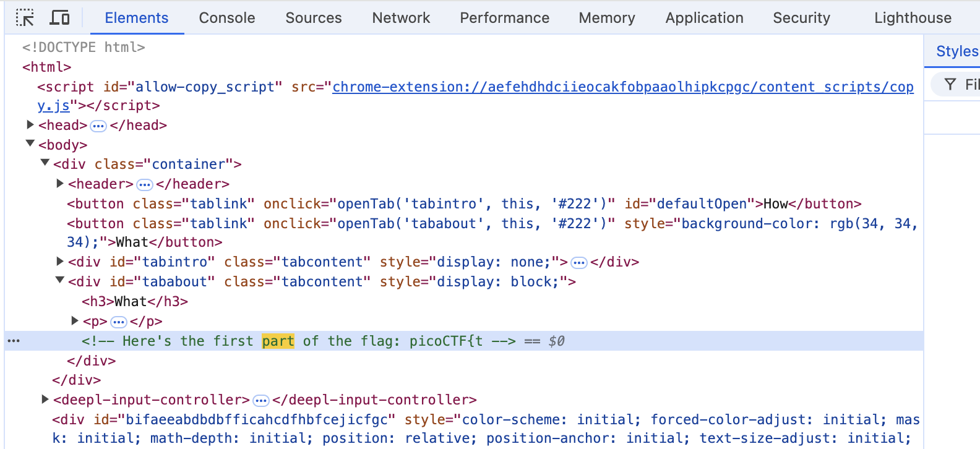Viewport: 980px width, 449px height.
Task: Expand the div id tabintro node
Action: [59, 261]
